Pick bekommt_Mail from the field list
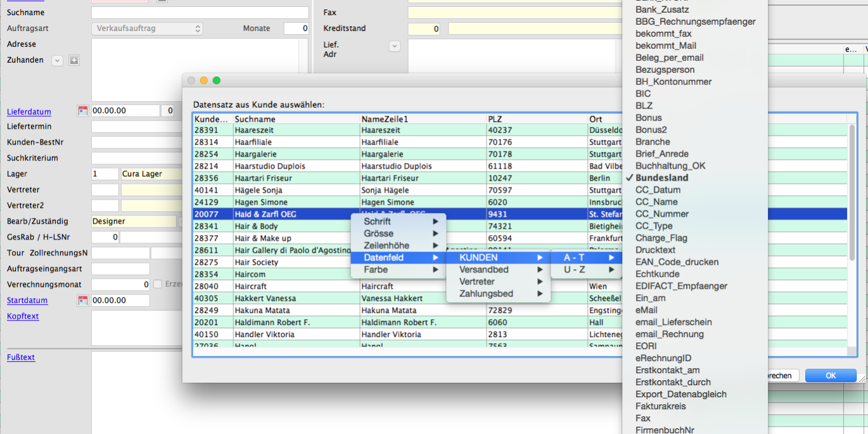 tap(695, 46)
